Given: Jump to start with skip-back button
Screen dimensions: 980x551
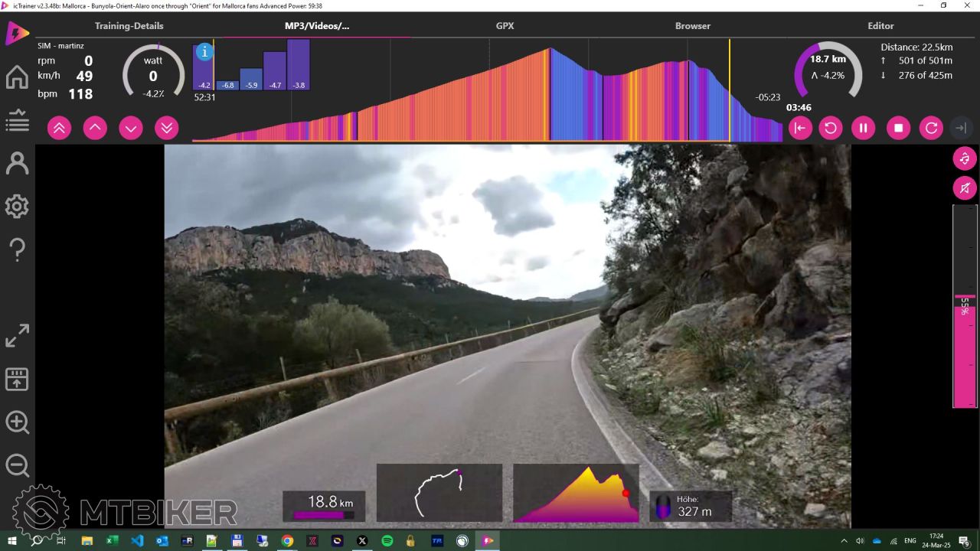Looking at the screenshot, I should [x=800, y=128].
